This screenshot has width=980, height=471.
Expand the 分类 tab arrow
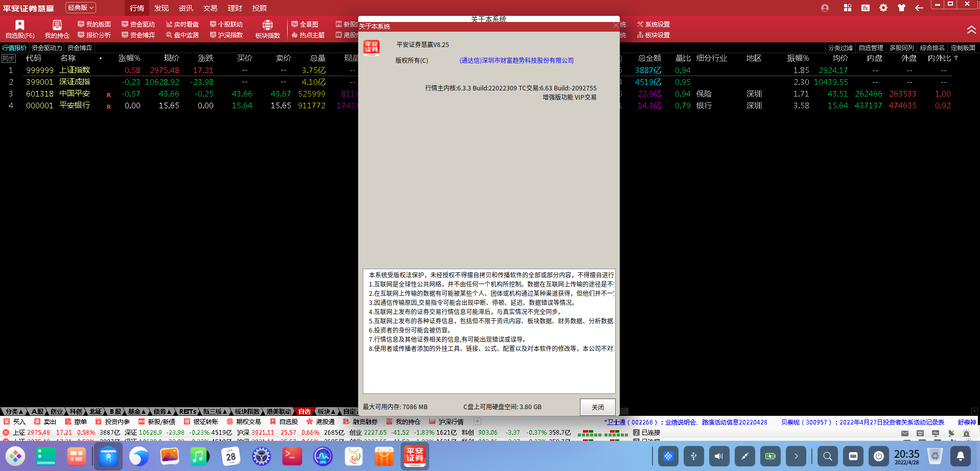21,411
